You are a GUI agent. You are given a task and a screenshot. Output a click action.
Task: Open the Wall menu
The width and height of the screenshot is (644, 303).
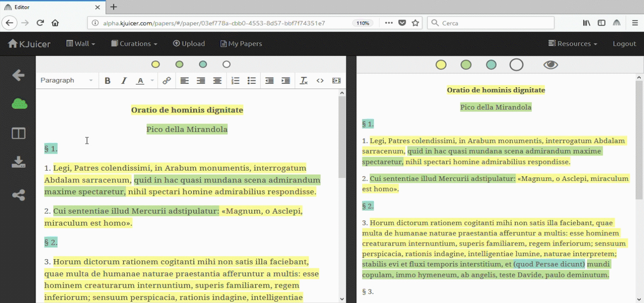(81, 43)
